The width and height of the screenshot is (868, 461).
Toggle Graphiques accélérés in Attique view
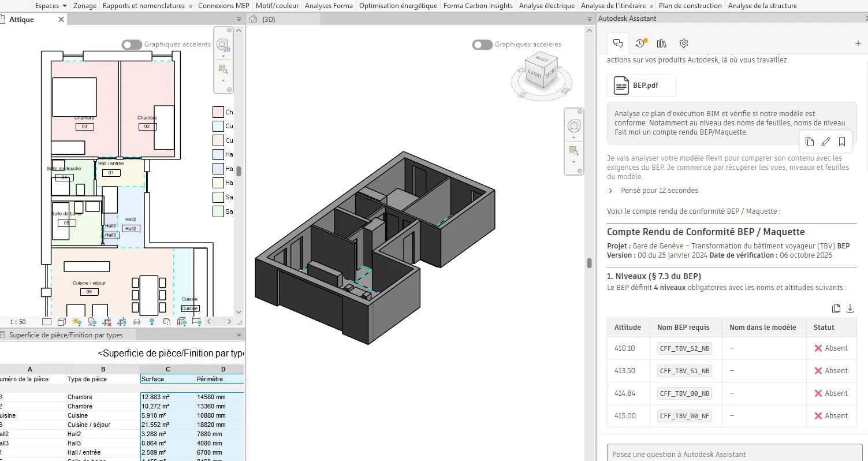click(132, 44)
